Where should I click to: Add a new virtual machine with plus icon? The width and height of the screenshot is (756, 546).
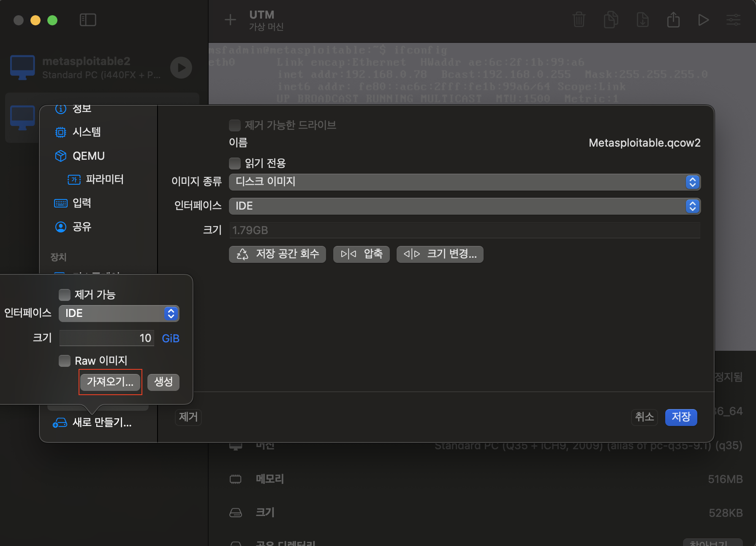230,20
